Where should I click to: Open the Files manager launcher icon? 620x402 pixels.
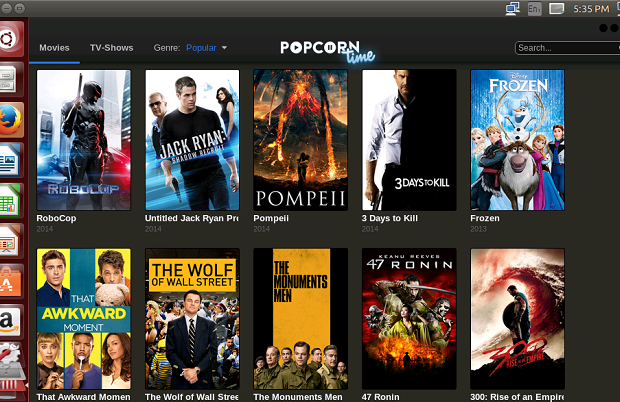11,79
